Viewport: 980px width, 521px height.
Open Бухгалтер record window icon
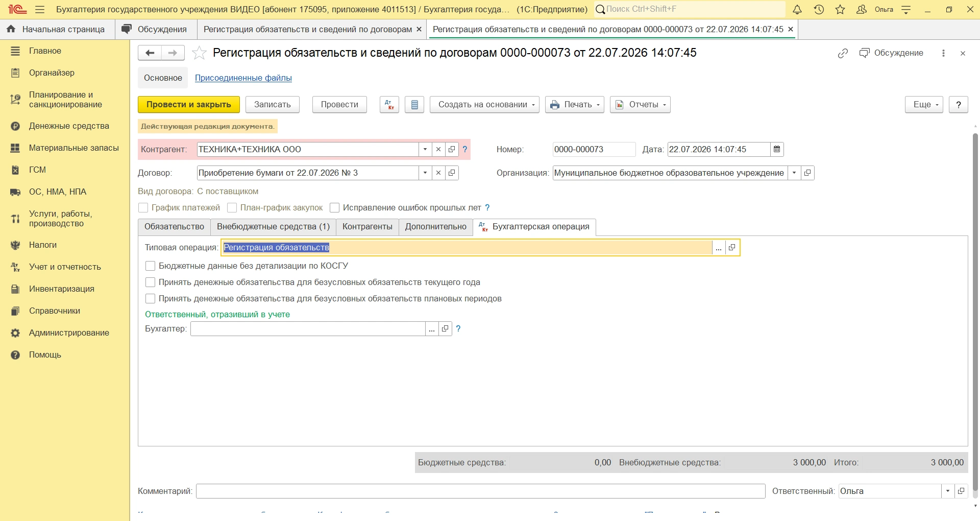pos(445,329)
